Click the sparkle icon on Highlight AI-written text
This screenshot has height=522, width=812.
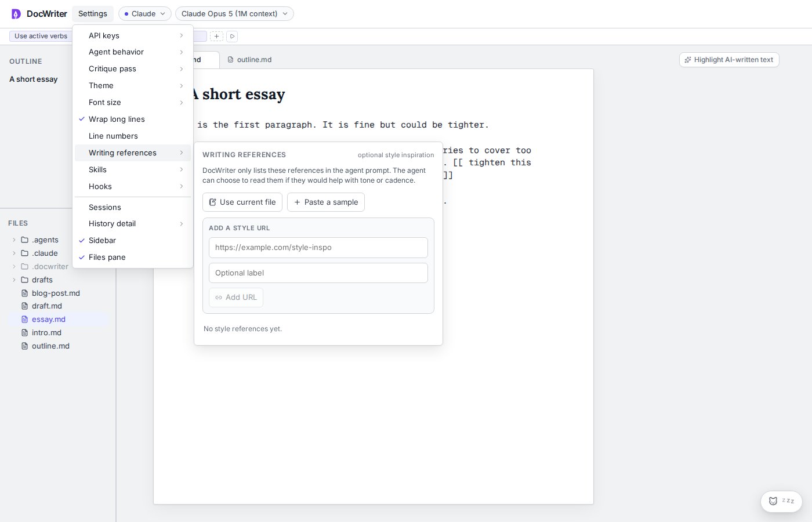click(688, 60)
